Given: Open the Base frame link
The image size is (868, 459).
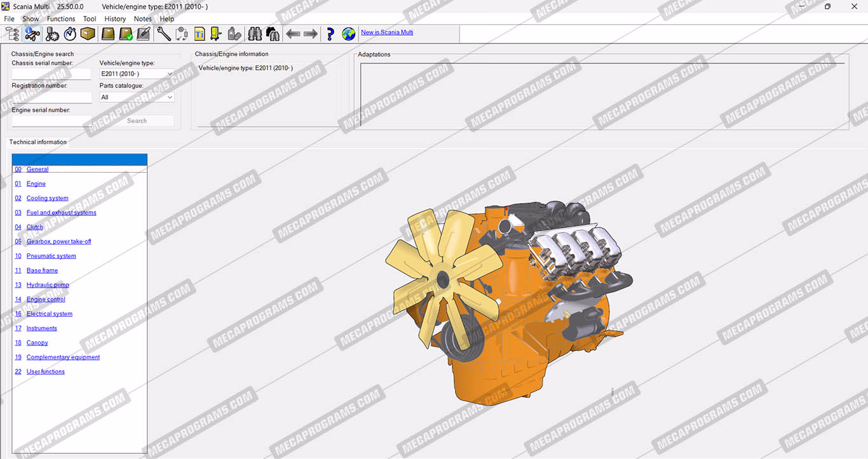Looking at the screenshot, I should tap(43, 270).
